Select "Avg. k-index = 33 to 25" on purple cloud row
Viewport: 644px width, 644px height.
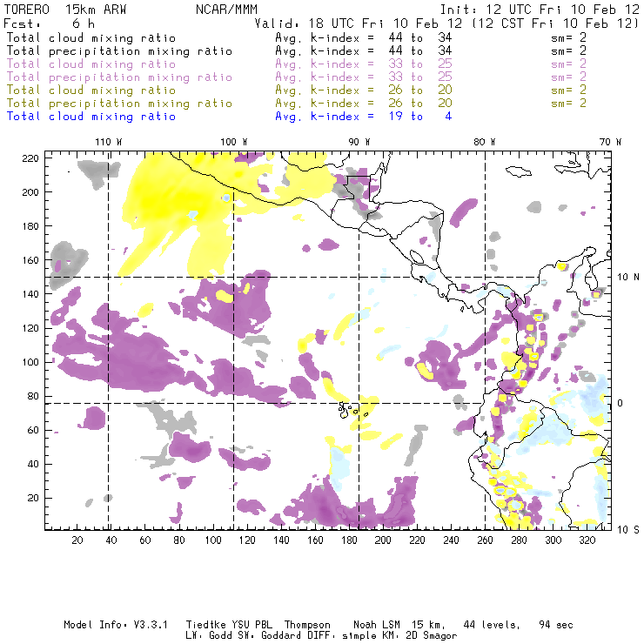(x=364, y=64)
